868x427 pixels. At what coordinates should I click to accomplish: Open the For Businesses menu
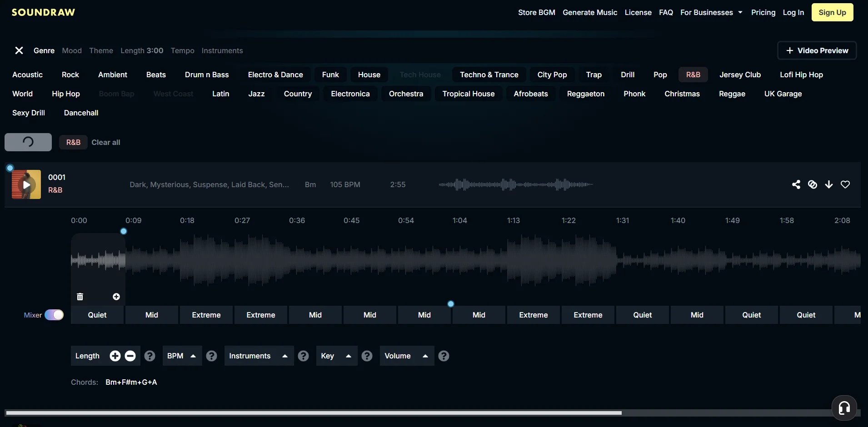click(711, 12)
